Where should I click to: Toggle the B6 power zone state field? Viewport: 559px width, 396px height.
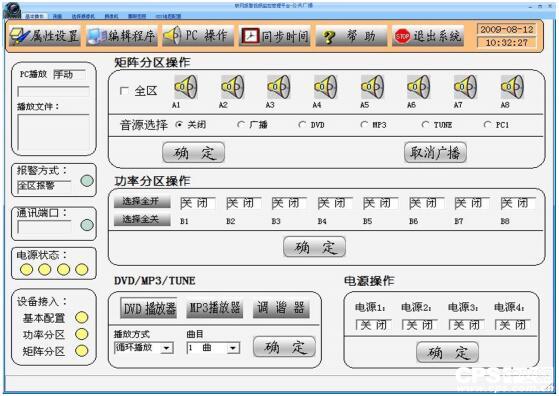pos(426,203)
